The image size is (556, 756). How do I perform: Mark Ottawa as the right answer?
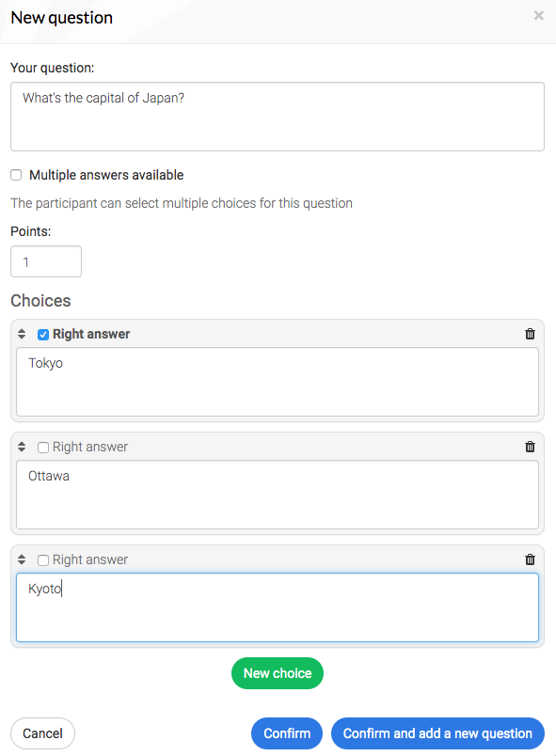point(43,448)
